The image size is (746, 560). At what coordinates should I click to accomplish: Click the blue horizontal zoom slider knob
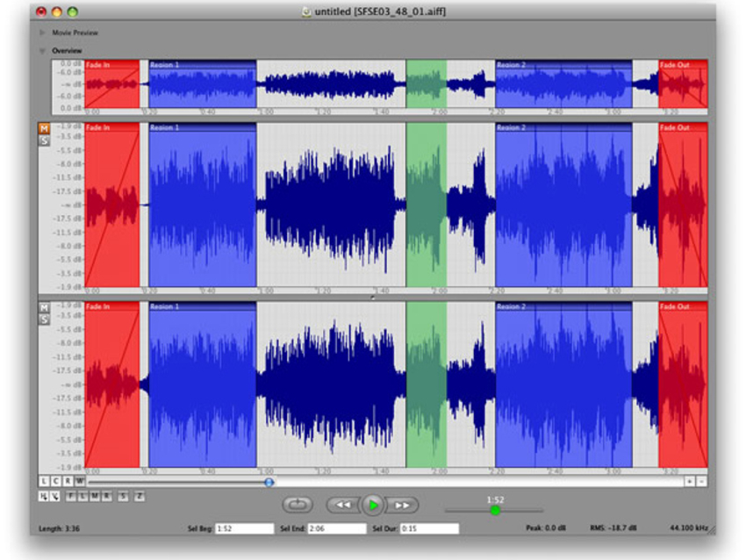[x=269, y=482]
